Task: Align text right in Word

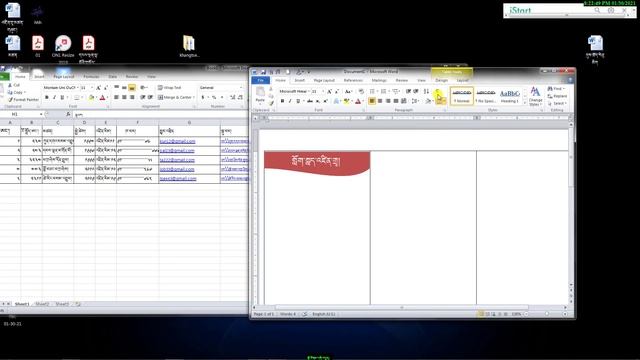Action: (x=388, y=101)
